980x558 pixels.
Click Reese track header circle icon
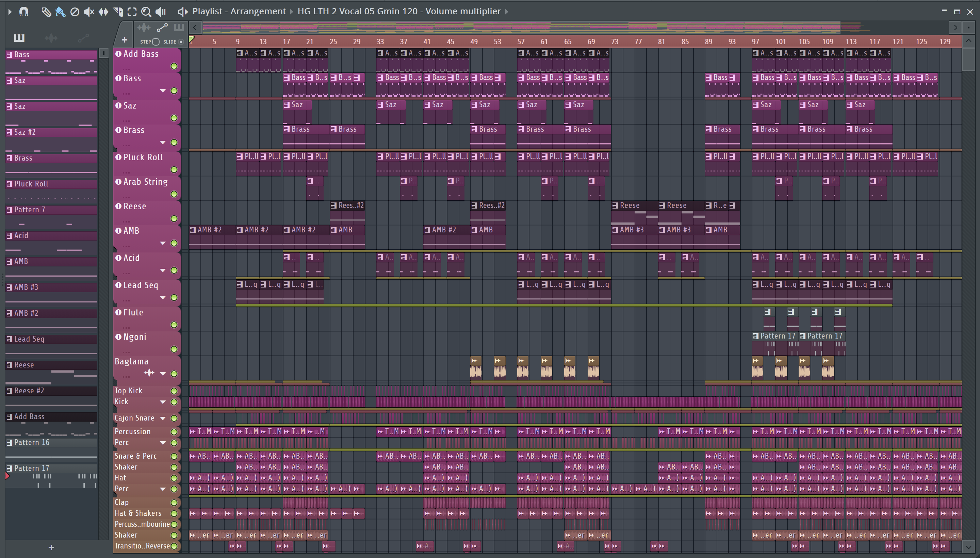118,206
